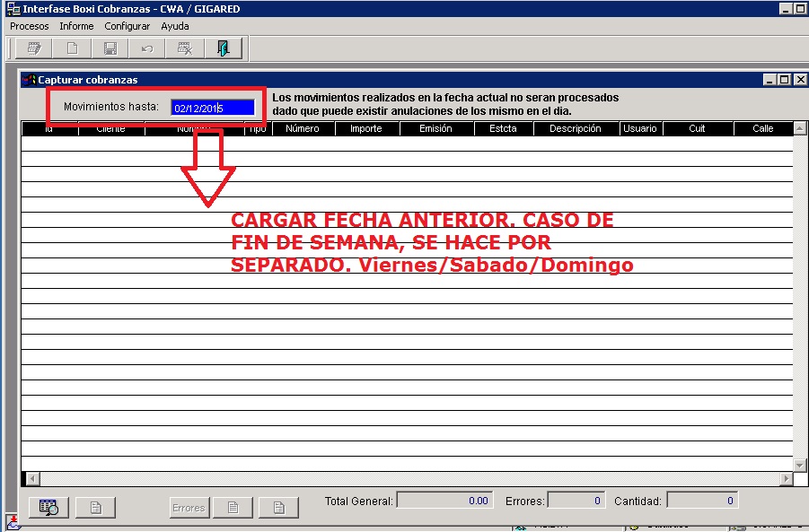Click the delete record toolbar icon
The image size is (809, 532).
[x=185, y=48]
